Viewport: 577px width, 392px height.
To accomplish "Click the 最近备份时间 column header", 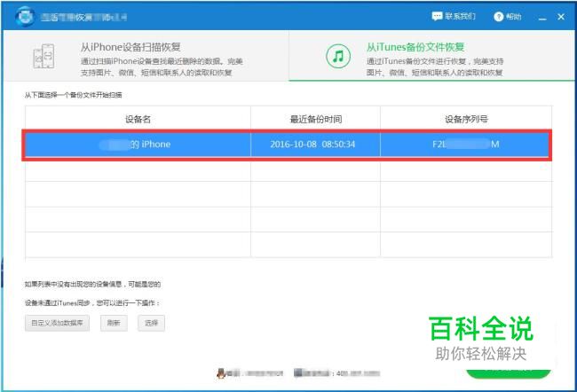I will [x=316, y=119].
